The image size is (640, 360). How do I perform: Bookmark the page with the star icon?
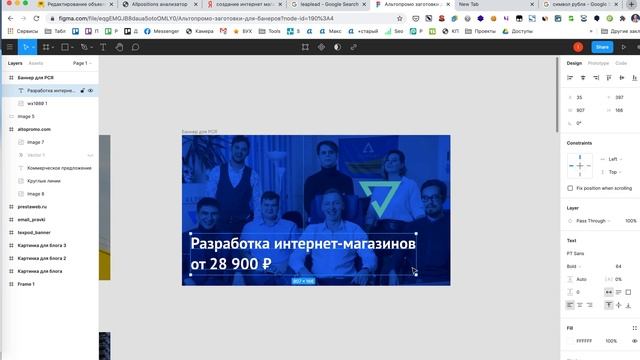click(400, 18)
